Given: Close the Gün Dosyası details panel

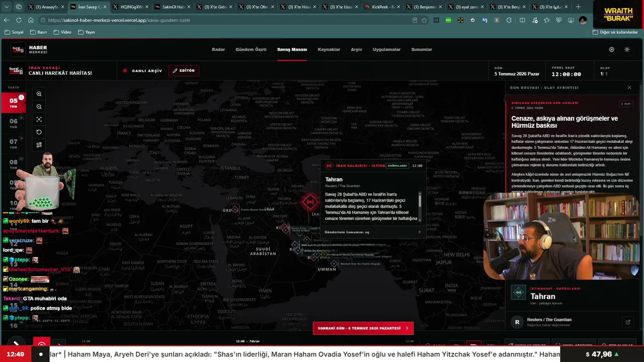Looking at the screenshot, I should coord(629,87).
